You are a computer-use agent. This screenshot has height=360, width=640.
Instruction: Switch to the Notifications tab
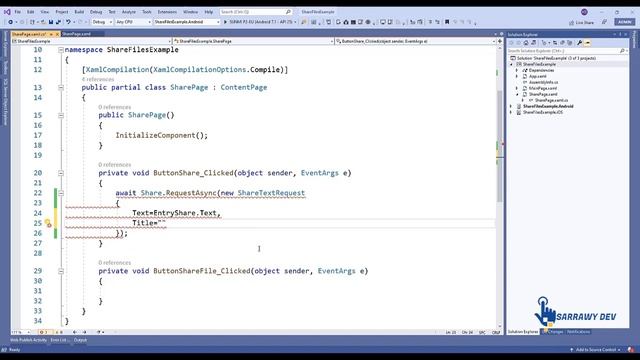578,332
